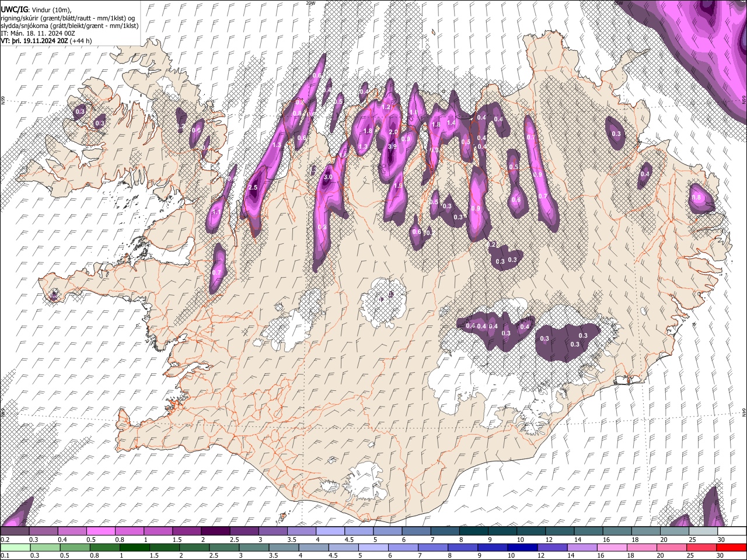Pick the bright red rain swatch right of 30
Screen dimensions: 747x560
[731, 547]
